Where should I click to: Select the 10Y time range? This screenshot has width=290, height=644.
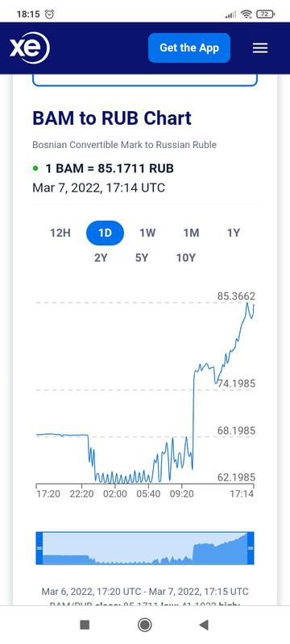186,258
